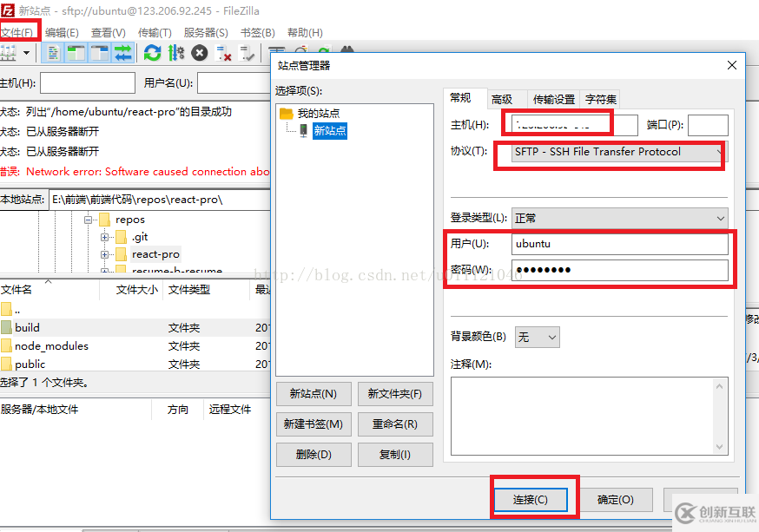Viewport: 759px width, 532px height.
Task: Switch to the 传输设置 tab
Action: (554, 100)
